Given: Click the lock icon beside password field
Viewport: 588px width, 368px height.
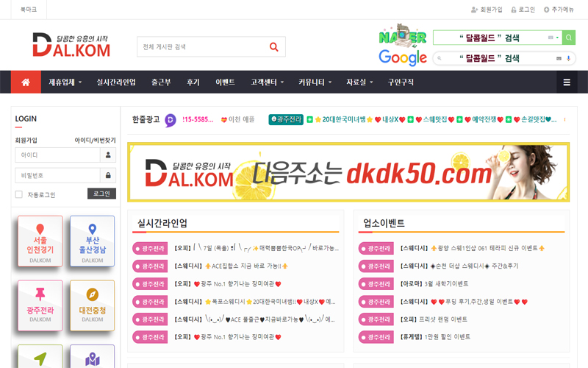Looking at the screenshot, I should (108, 175).
